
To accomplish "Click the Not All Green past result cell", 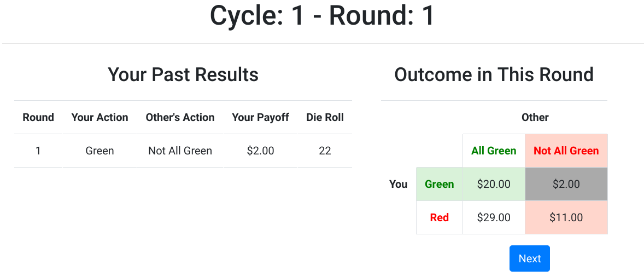I will 180,151.
